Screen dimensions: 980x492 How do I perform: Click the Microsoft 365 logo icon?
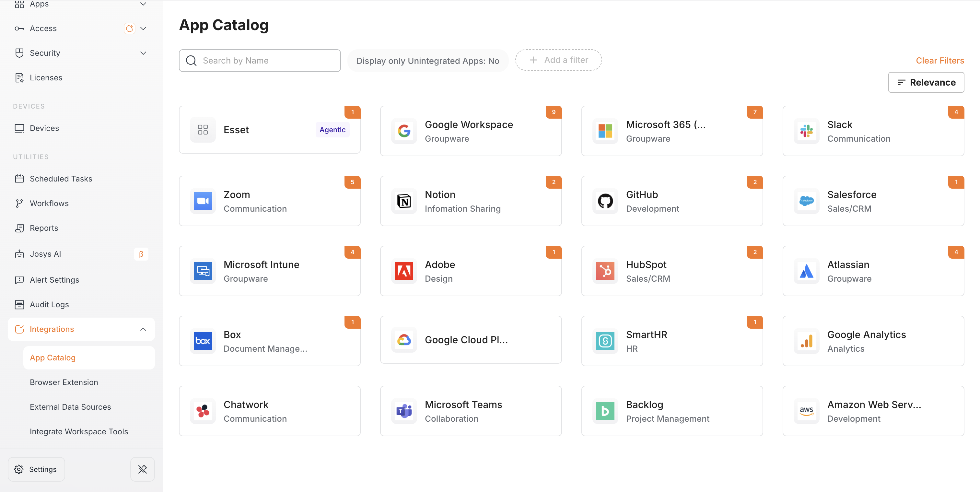(x=605, y=131)
